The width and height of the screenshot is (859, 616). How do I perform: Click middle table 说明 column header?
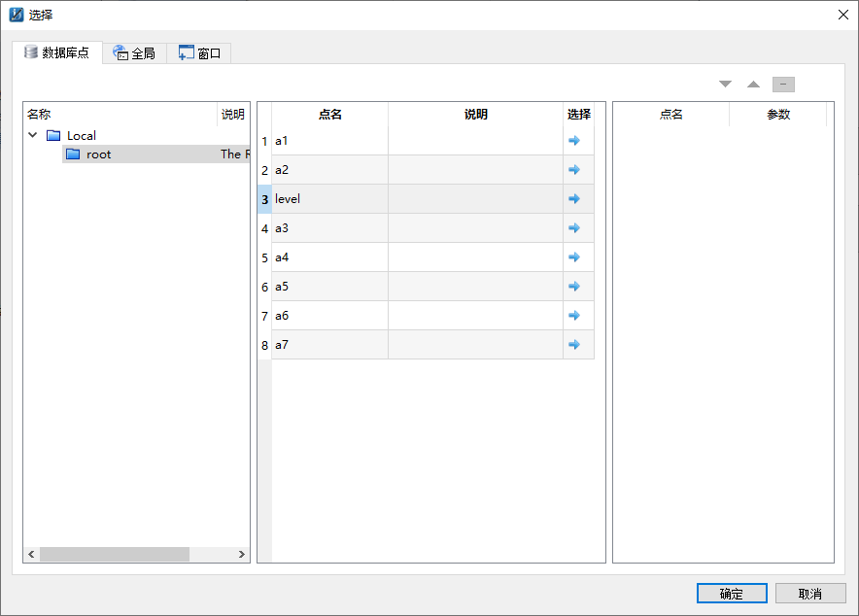click(x=475, y=114)
